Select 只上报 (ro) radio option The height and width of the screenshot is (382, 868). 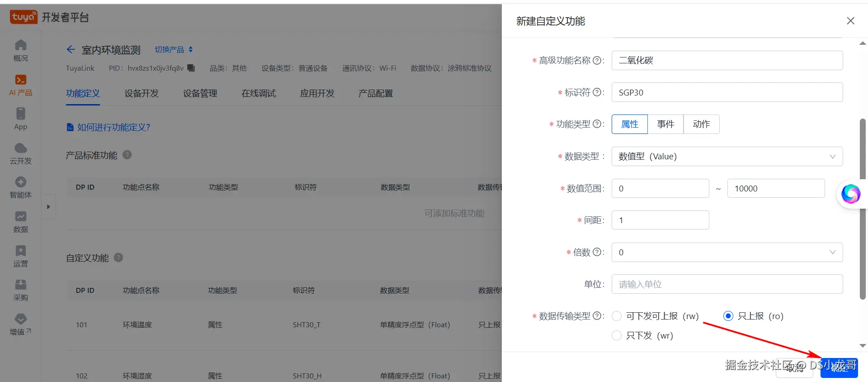coord(728,316)
